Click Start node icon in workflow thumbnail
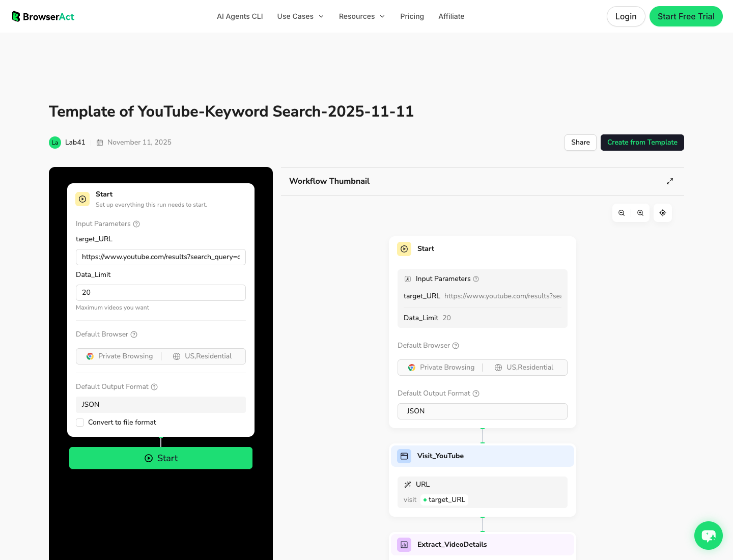This screenshot has width=733, height=560. [404, 249]
